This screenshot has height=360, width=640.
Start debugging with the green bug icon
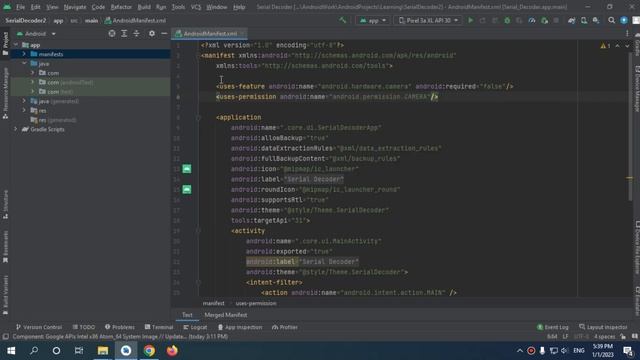507,20
